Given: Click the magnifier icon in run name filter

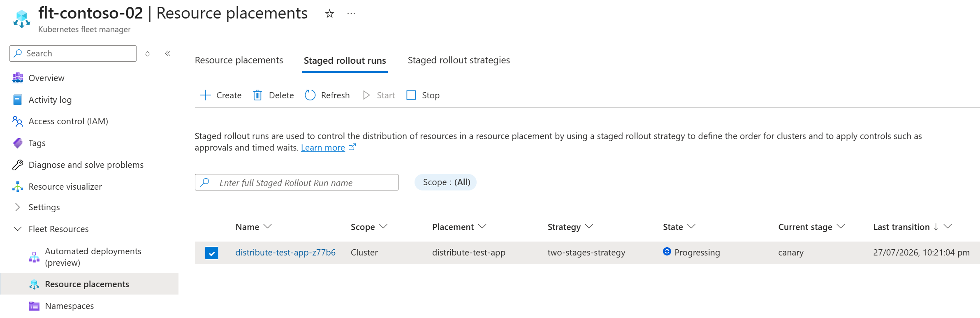Looking at the screenshot, I should (x=205, y=182).
